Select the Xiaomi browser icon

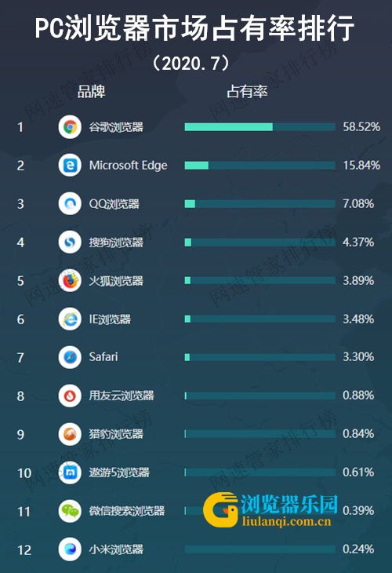[x=70, y=549]
